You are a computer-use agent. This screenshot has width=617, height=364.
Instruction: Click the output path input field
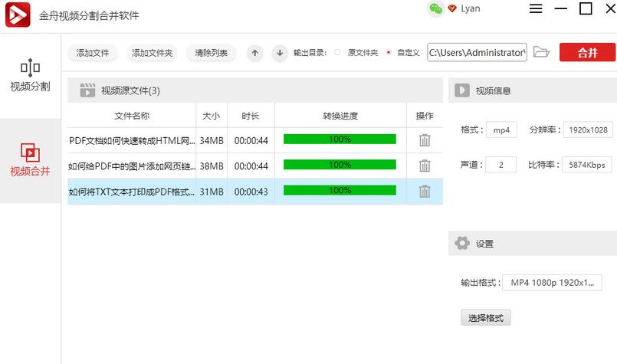tap(477, 52)
